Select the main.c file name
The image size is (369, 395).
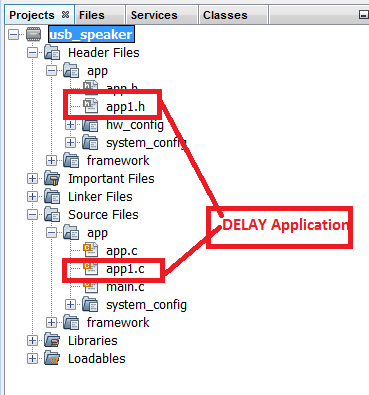125,287
